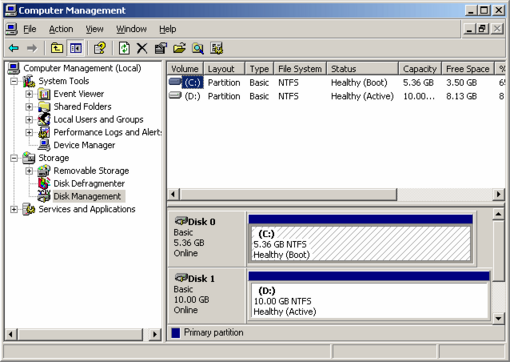Image resolution: width=510 pixels, height=362 pixels.
Task: Click the Refresh toolbar icon
Action: (124, 49)
